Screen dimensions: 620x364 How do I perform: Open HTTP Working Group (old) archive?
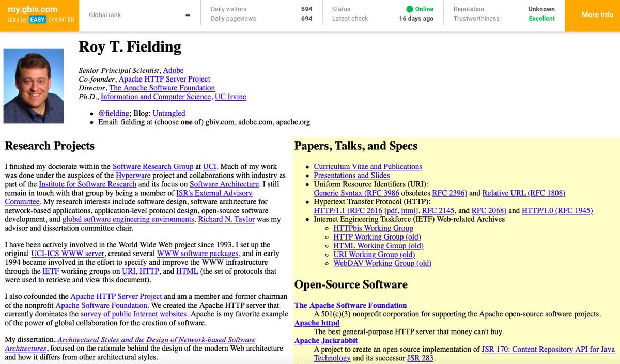click(377, 237)
